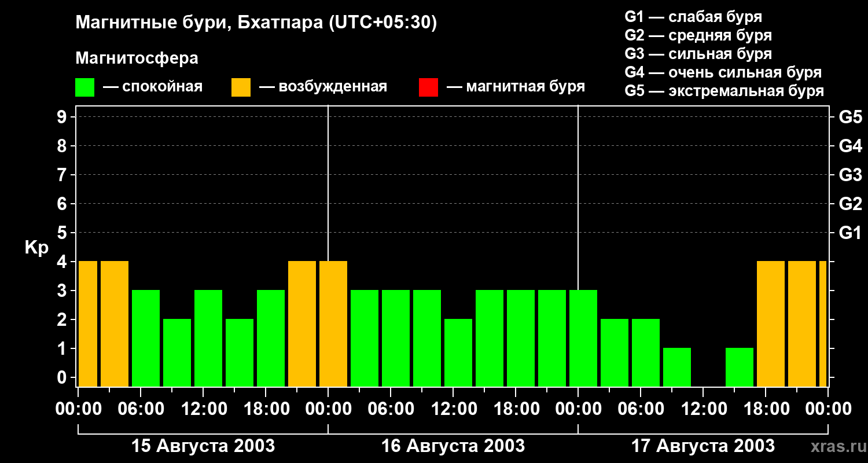Image resolution: width=868 pixels, height=463 pixels.
Task: Click the Kp 1 green bar after 12:00 on 17 August
Action: [740, 368]
